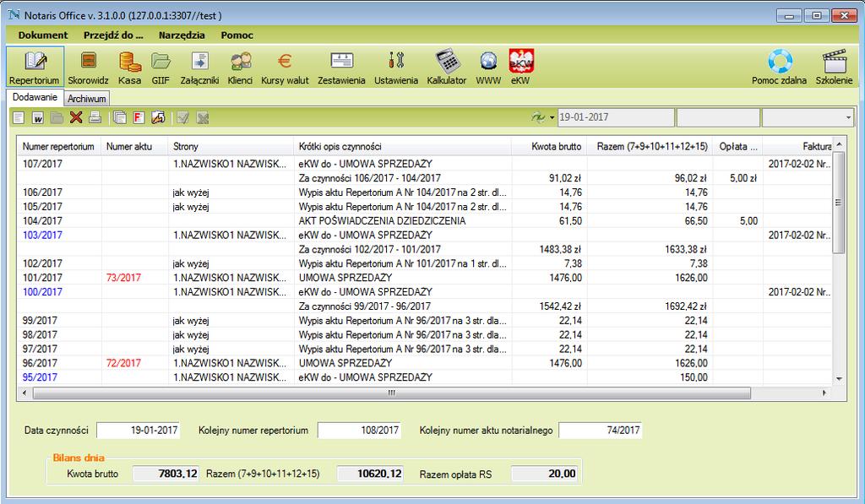Click the new blank document toolbar icon

click(x=19, y=117)
